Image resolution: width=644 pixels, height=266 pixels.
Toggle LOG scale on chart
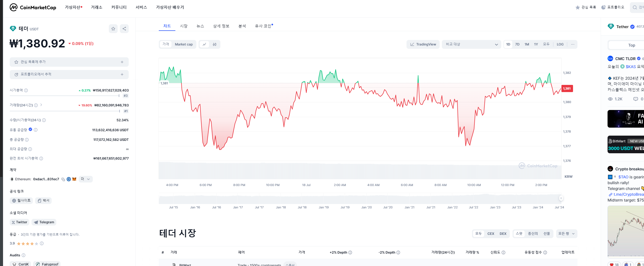coord(560,44)
